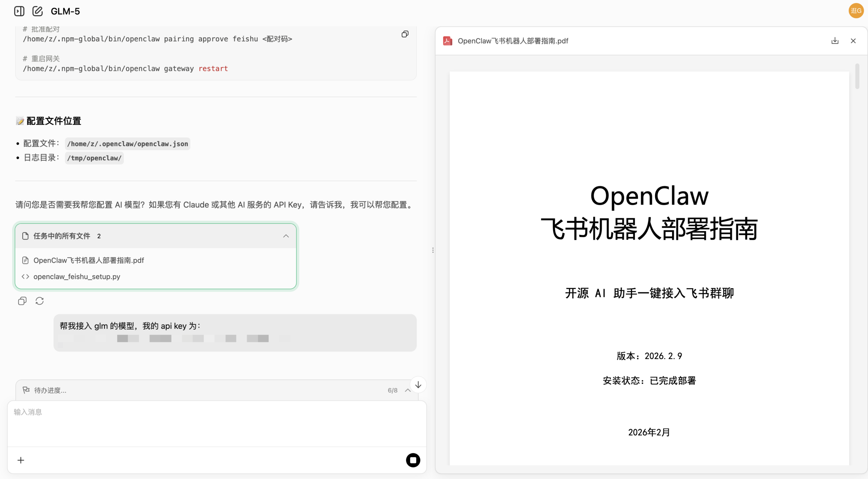Stop generation with the black stop icon
Viewport: 868px width, 479px height.
tap(413, 460)
